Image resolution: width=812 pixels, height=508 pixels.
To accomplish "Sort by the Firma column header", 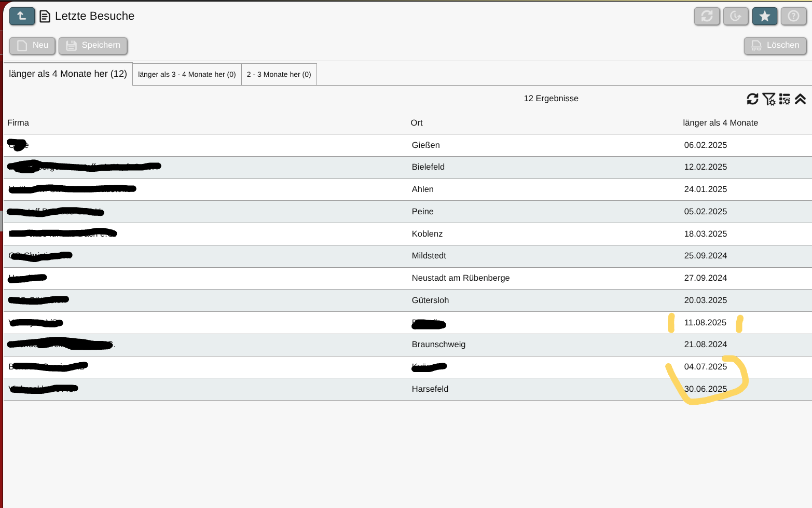I will [18, 123].
